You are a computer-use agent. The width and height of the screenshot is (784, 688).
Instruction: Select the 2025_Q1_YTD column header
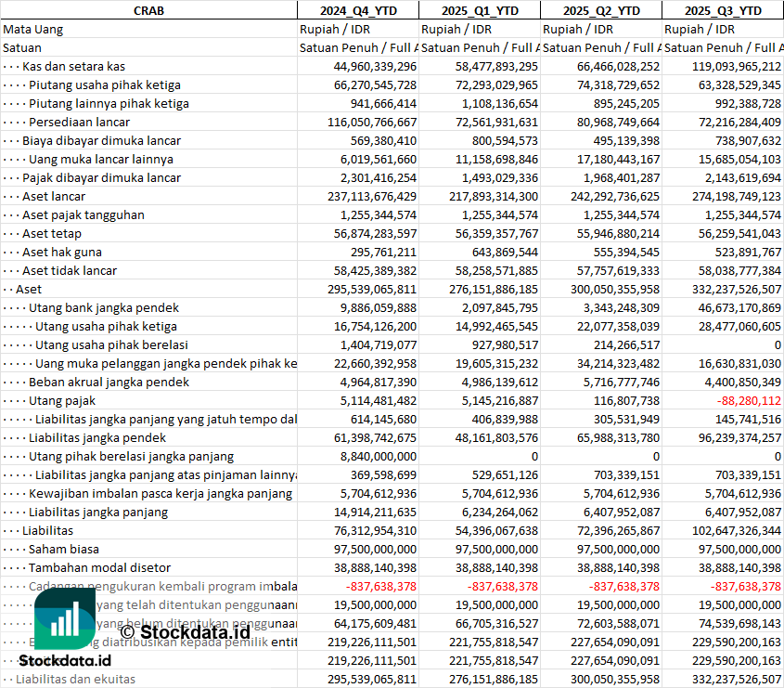(x=479, y=10)
